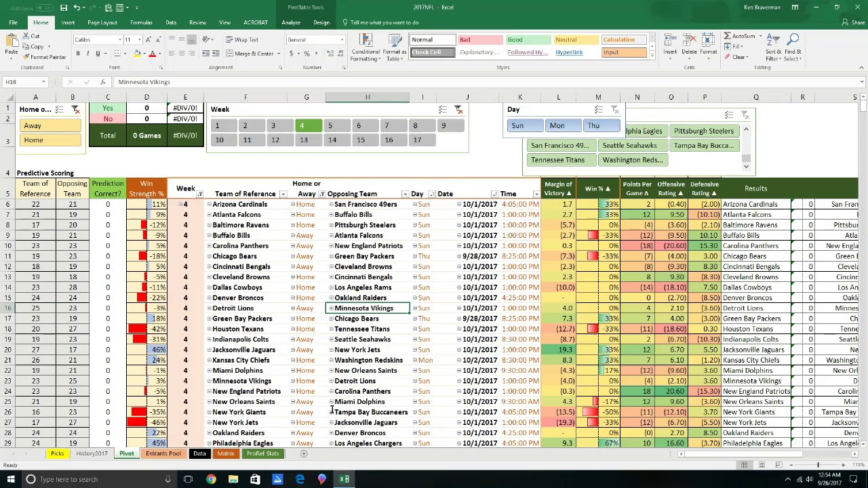Open Opposing Team filter dropdown
Viewport: 868px width, 488px height.
(x=405, y=195)
